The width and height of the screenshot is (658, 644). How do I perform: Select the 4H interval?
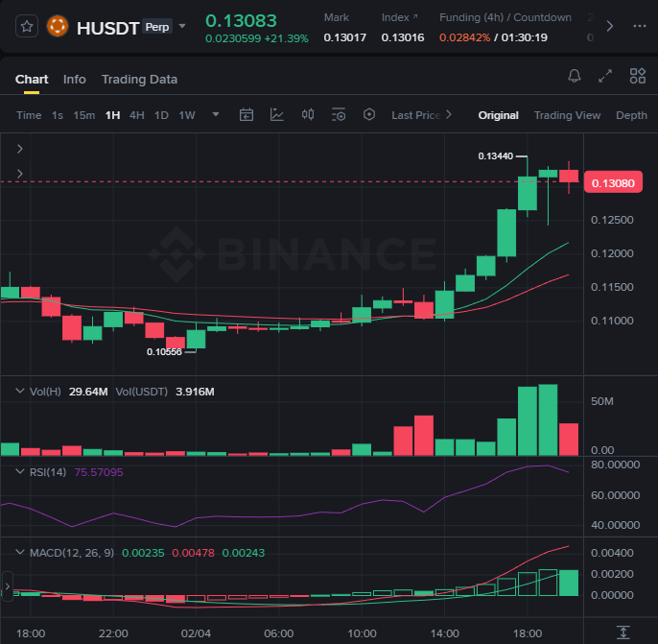pos(137,115)
